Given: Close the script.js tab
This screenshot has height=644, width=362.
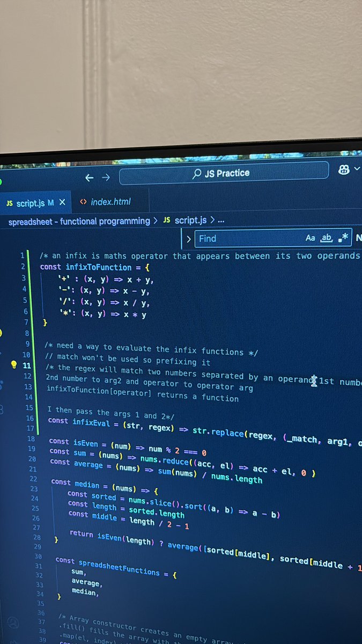Looking at the screenshot, I should [62, 202].
